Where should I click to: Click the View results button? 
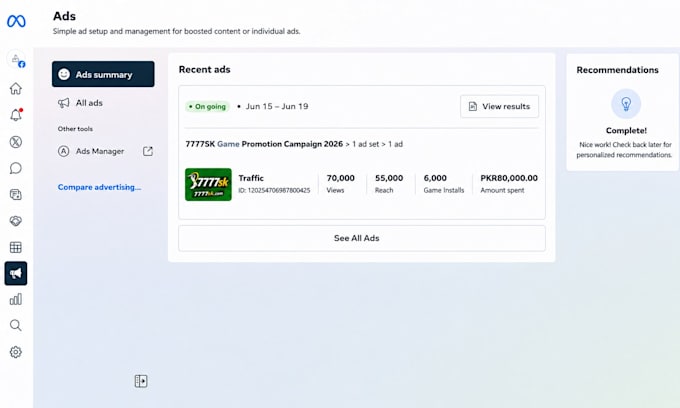point(499,106)
